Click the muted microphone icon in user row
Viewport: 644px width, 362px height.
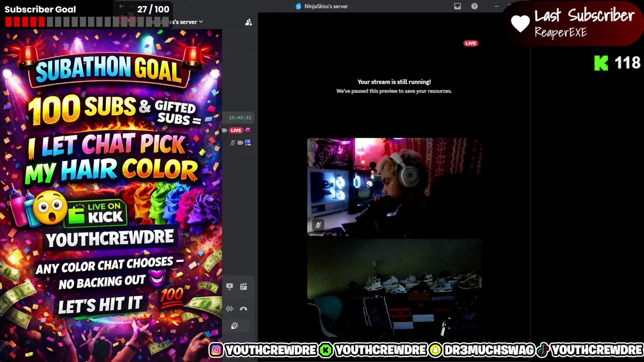[x=232, y=143]
